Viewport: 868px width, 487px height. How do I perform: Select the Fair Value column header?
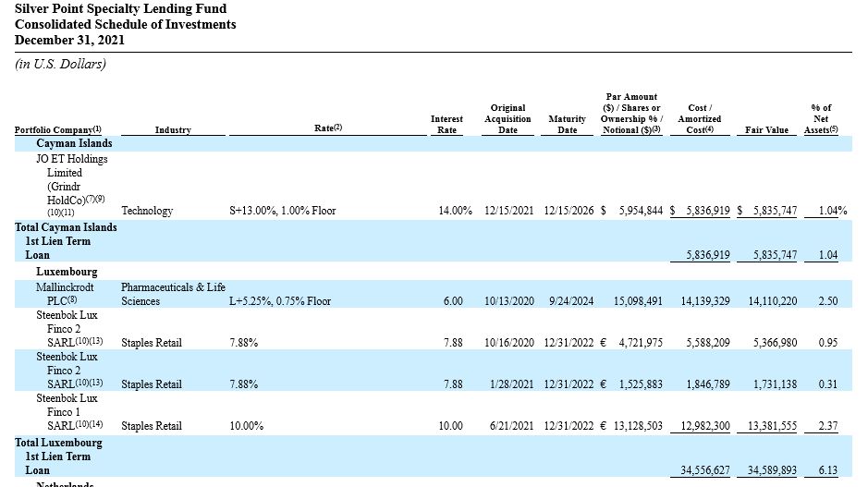(766, 130)
